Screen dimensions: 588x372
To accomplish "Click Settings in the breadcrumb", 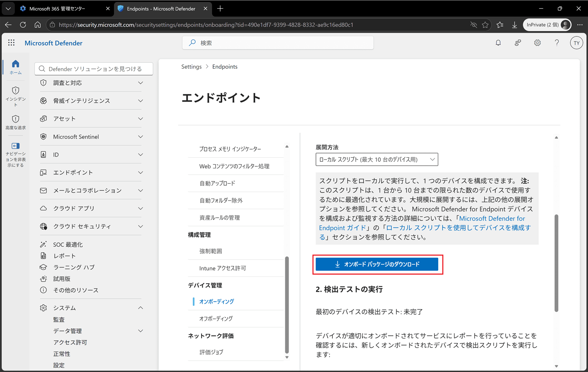I will click(x=191, y=67).
